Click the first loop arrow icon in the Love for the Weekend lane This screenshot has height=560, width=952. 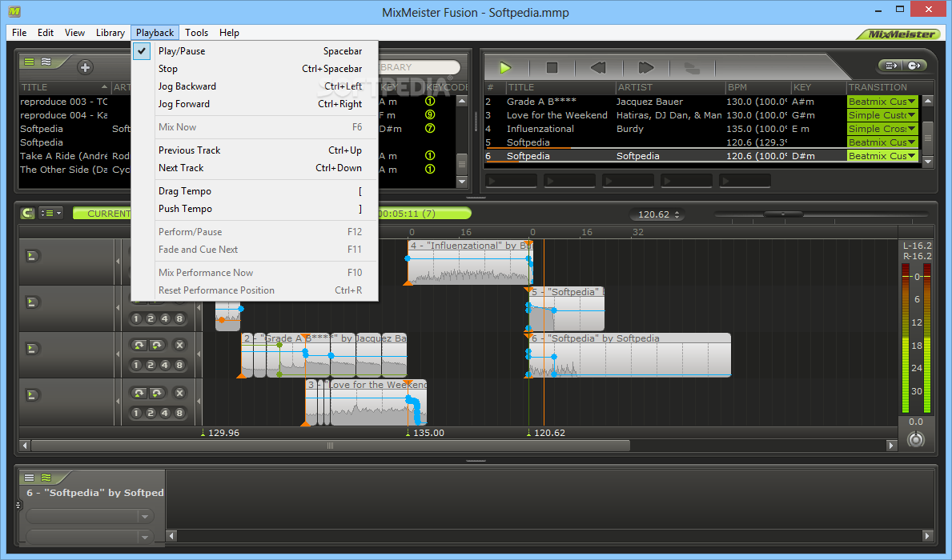click(139, 393)
